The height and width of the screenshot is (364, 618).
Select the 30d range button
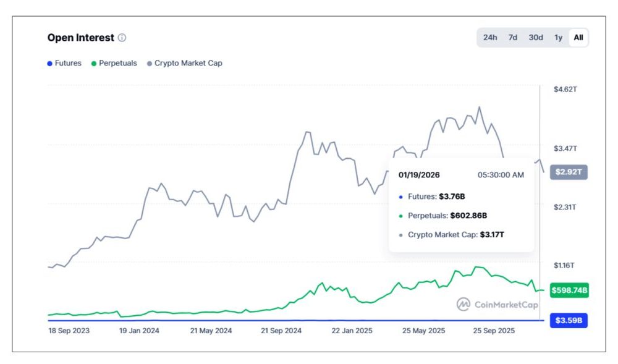point(535,37)
